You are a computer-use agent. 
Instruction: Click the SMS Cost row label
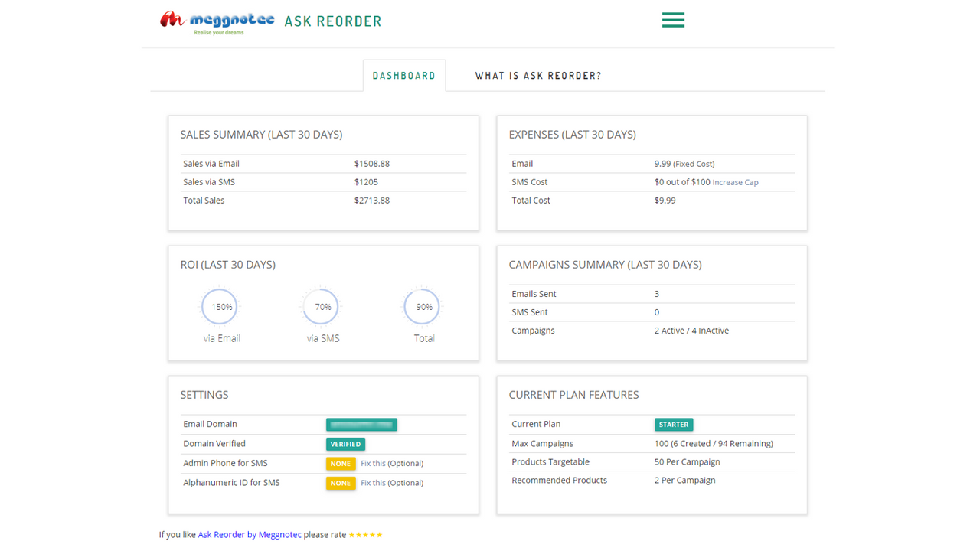click(x=530, y=182)
